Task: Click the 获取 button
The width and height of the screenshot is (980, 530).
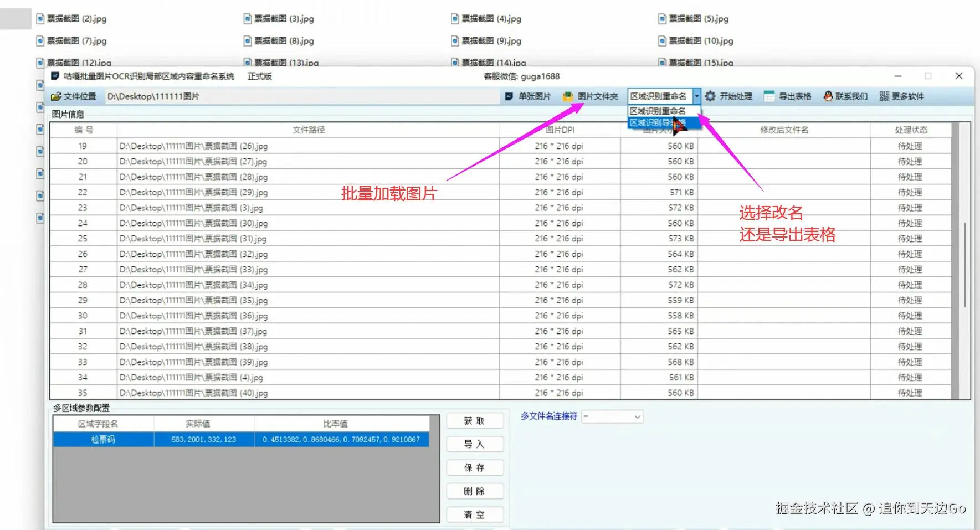Action: tap(475, 421)
